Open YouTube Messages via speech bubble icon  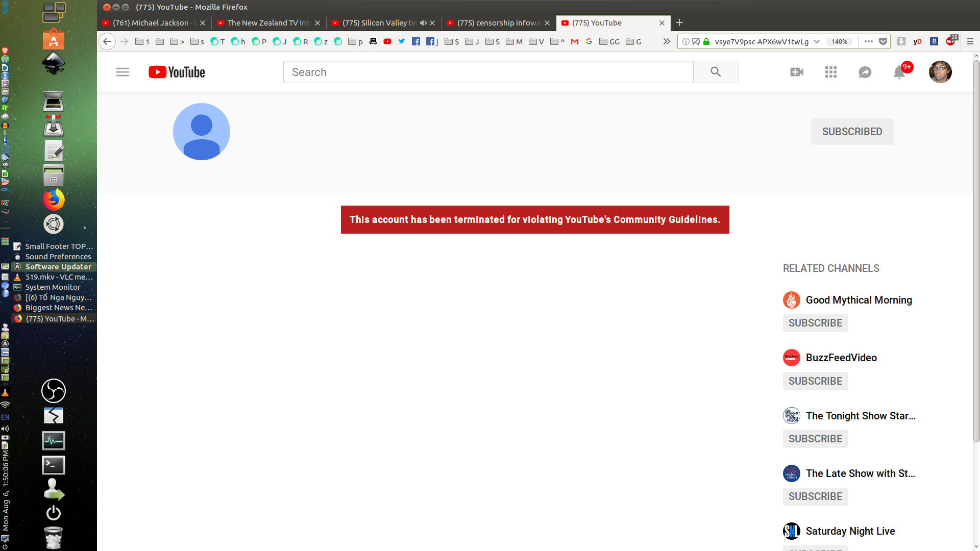(x=865, y=72)
